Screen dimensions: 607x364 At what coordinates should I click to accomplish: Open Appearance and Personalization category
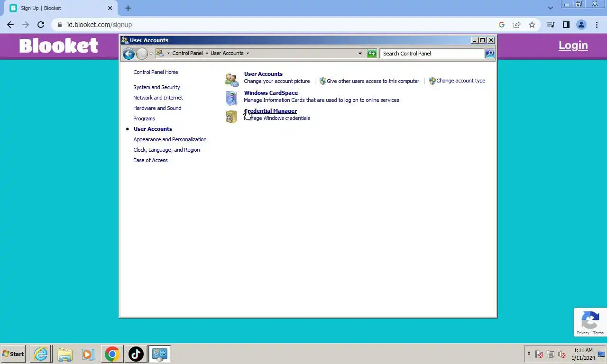(x=170, y=139)
